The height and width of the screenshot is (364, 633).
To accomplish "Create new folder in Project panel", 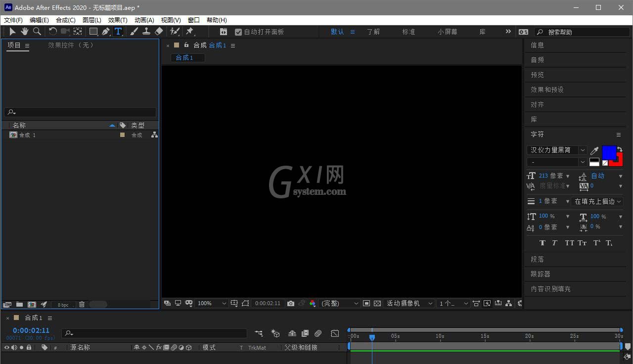I will tap(19, 305).
